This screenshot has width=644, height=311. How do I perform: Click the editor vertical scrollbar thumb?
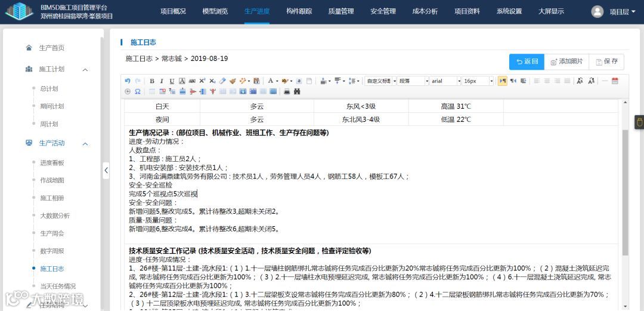625,192
